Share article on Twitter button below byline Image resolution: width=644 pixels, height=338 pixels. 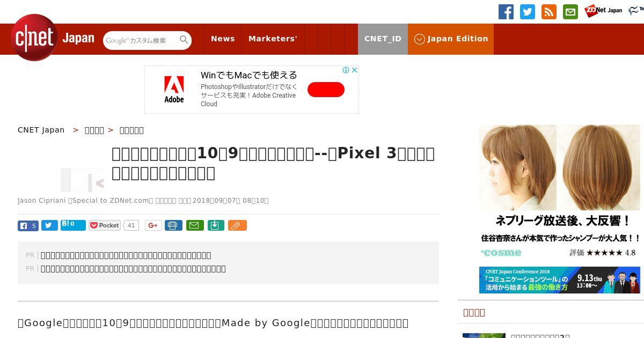(x=49, y=226)
